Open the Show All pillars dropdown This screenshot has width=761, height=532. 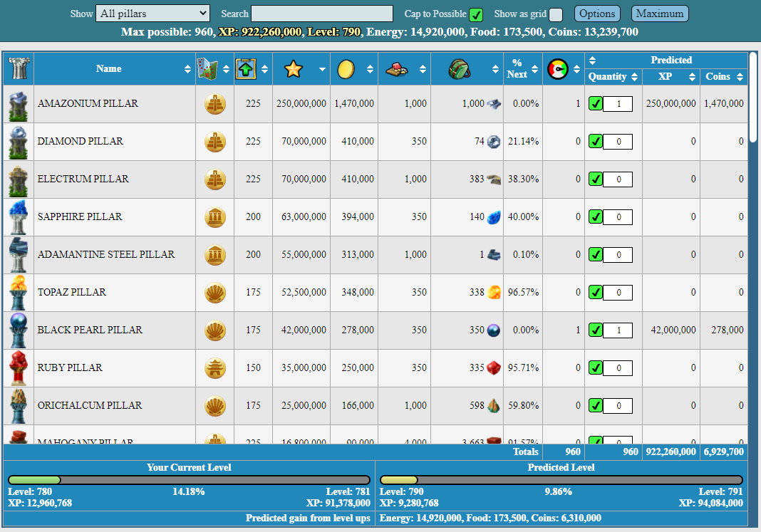click(x=153, y=14)
